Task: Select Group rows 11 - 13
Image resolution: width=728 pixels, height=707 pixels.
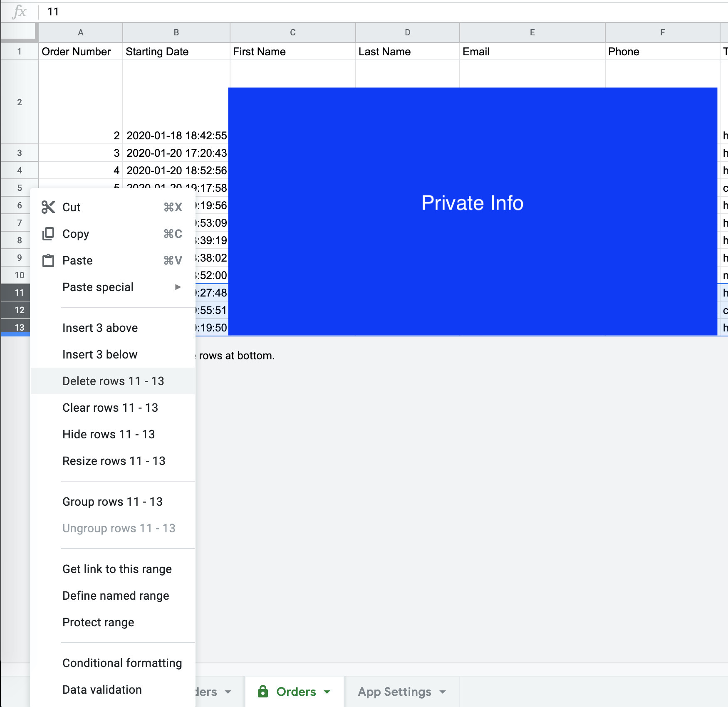Action: coord(112,502)
